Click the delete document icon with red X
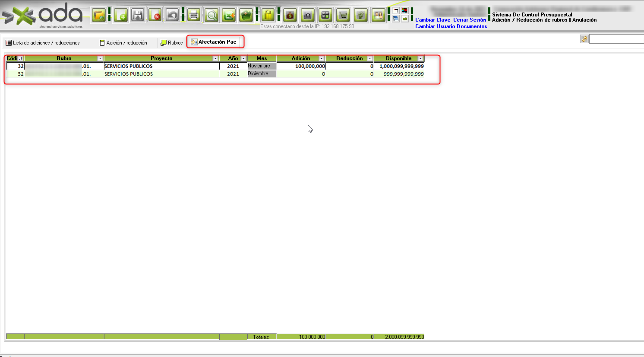Image resolution: width=644 pixels, height=357 pixels. pos(155,16)
